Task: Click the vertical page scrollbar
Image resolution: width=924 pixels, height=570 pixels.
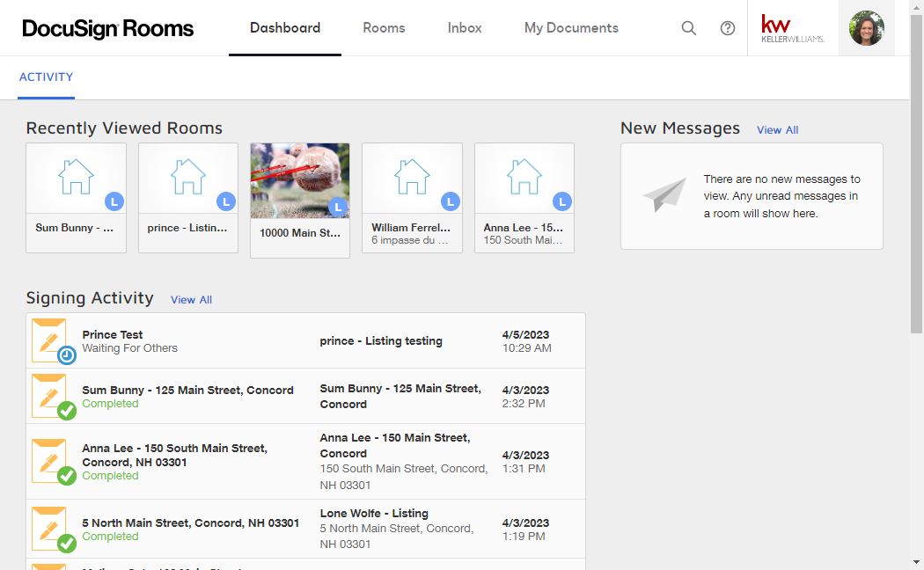Action: pos(916,173)
